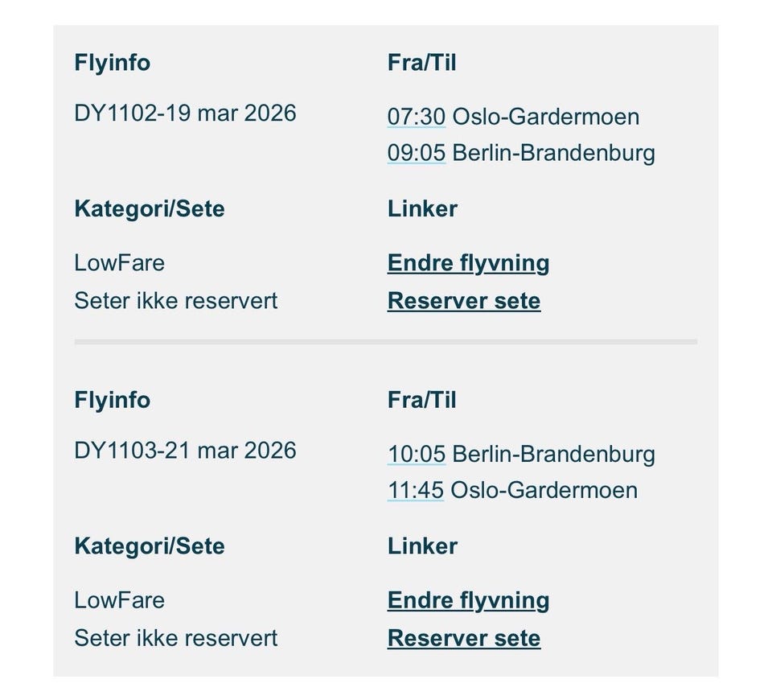The width and height of the screenshot is (772, 700).
Task: Click Oslo-Gardermoen on the return flight row
Action: tap(544, 489)
